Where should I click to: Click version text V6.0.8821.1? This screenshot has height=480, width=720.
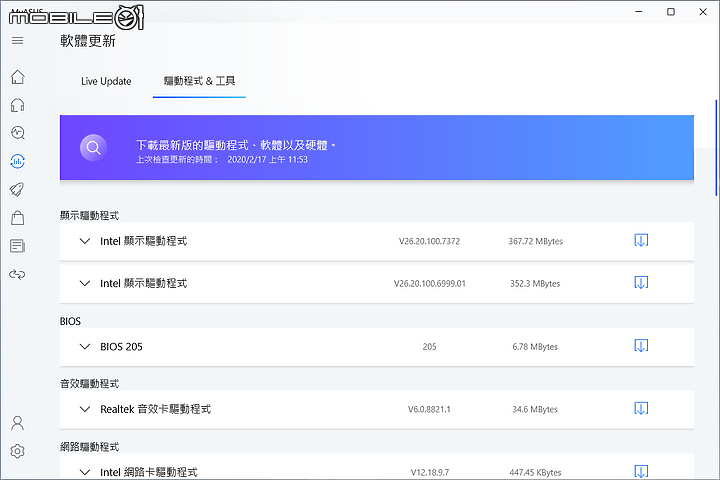(429, 409)
